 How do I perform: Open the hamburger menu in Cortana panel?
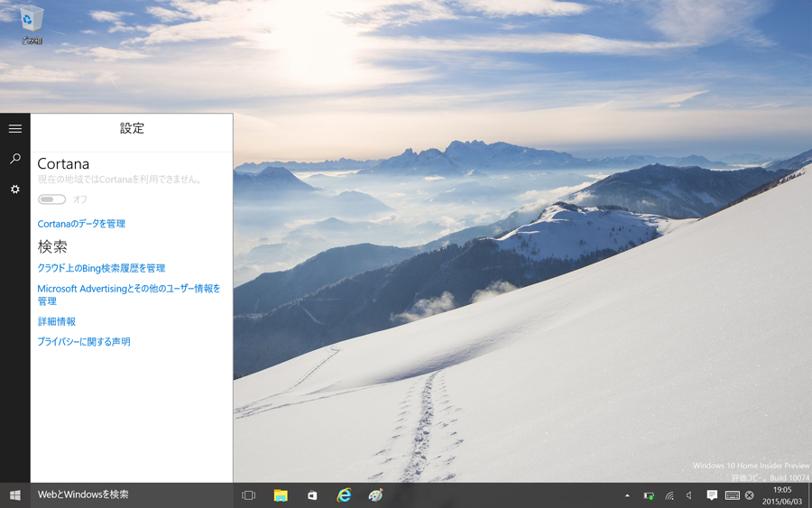(x=15, y=129)
